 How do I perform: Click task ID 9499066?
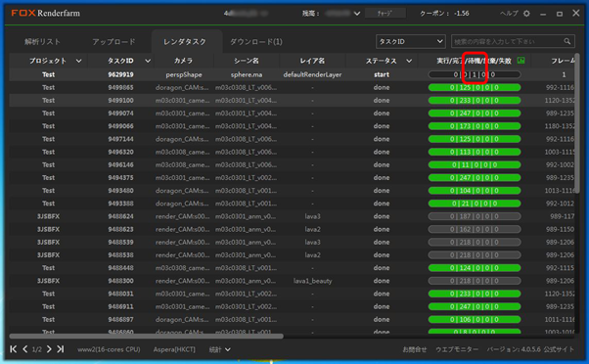tap(120, 126)
